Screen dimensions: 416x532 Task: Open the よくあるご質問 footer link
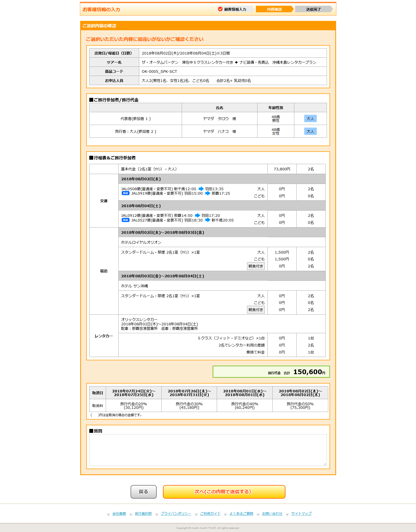point(241,513)
